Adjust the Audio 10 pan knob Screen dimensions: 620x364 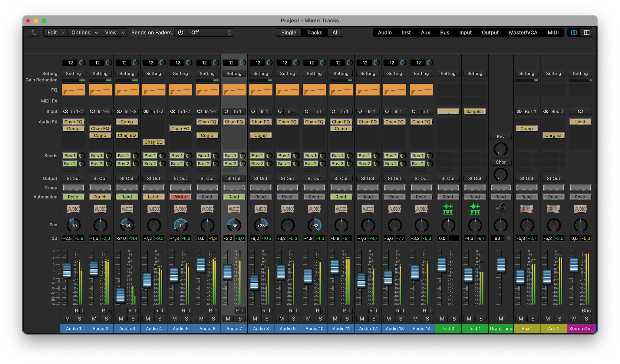[315, 225]
